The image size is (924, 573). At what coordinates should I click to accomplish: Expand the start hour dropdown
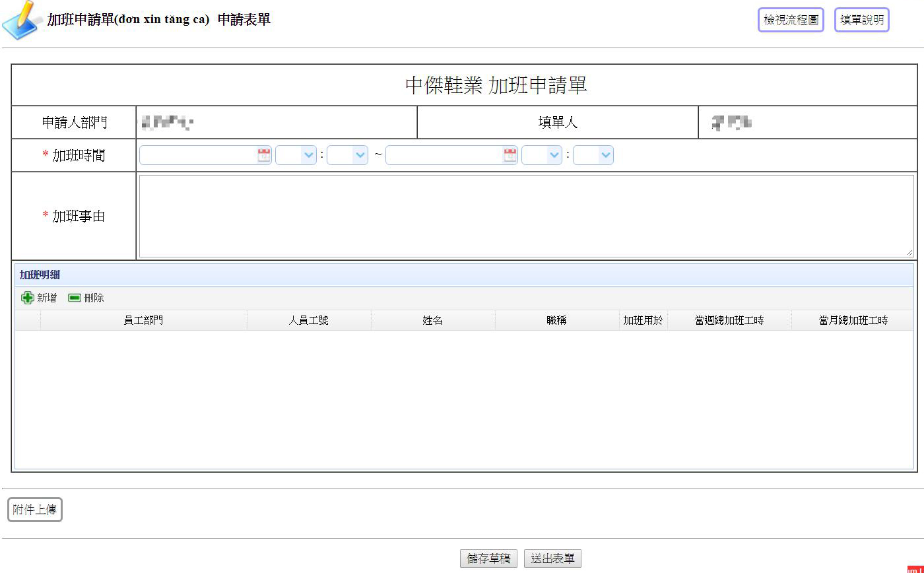tap(296, 155)
